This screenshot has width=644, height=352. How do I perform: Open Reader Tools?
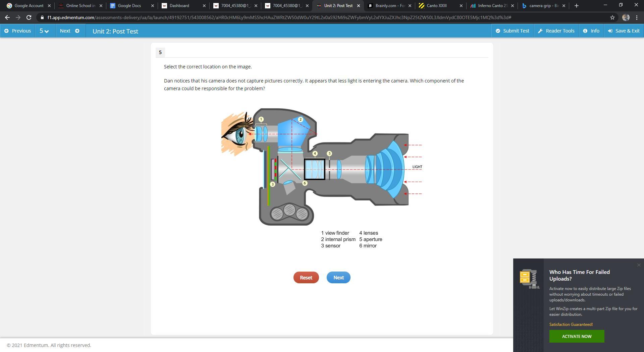point(556,31)
